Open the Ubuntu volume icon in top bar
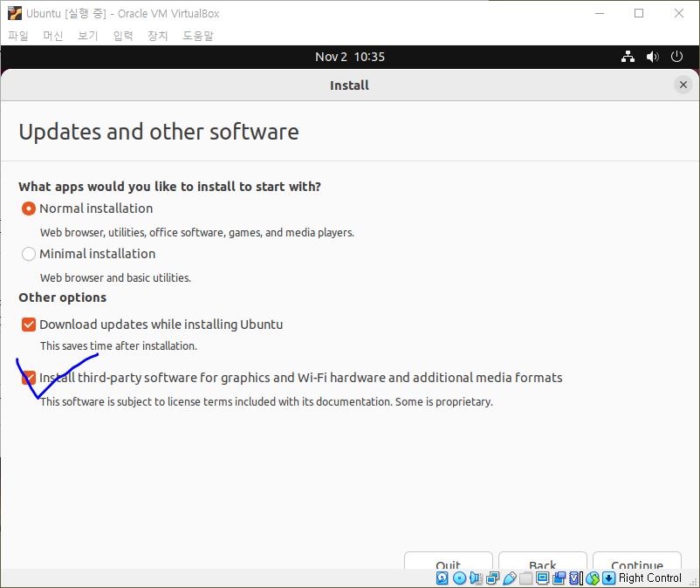Viewport: 700px width, 588px height. [x=652, y=57]
